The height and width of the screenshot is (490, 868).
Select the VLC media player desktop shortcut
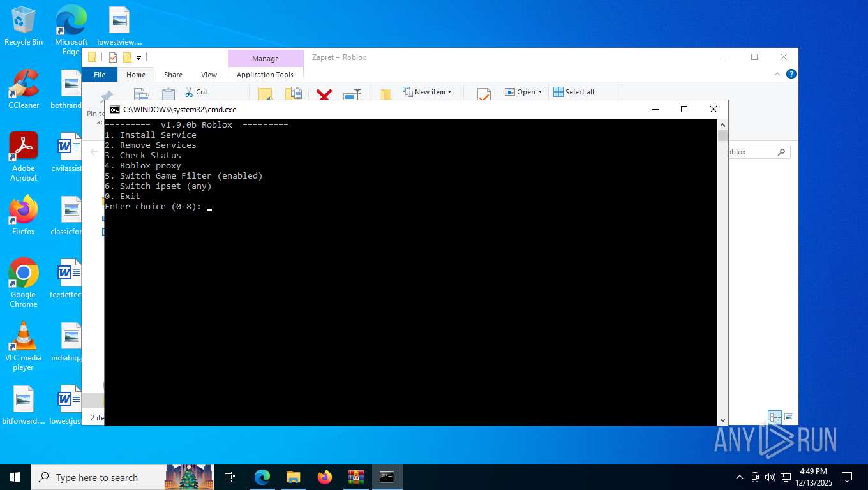pos(24,346)
